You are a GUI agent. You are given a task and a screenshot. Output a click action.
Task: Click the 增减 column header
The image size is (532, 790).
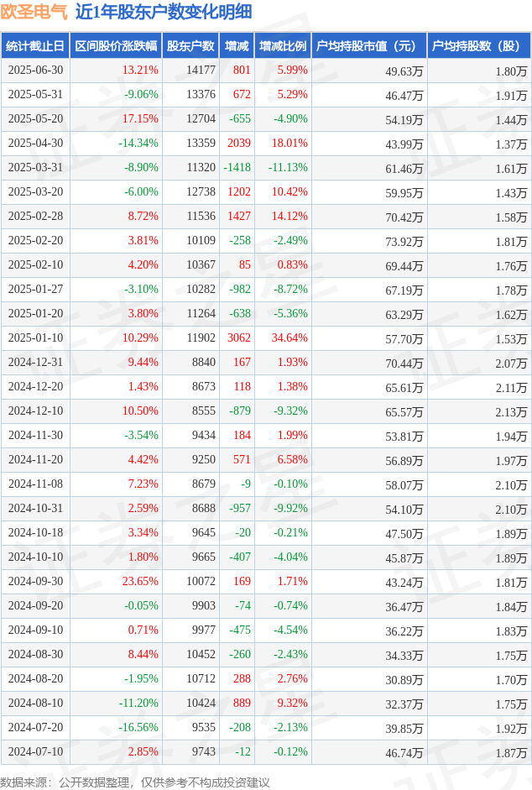237,46
